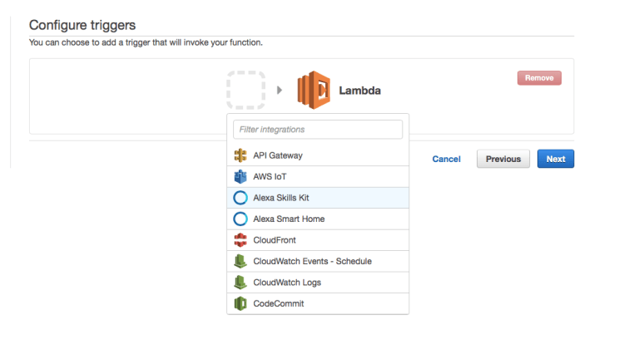624x364 pixels.
Task: Click the CodeCommit icon
Action: tap(240, 304)
